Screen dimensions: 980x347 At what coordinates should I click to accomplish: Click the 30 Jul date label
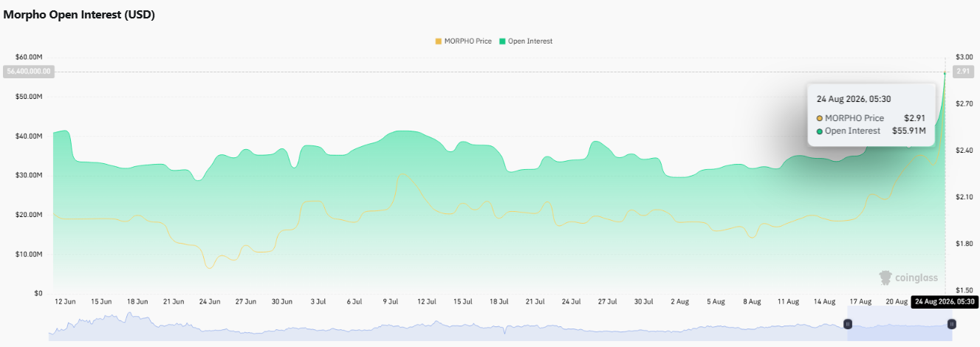pos(643,301)
